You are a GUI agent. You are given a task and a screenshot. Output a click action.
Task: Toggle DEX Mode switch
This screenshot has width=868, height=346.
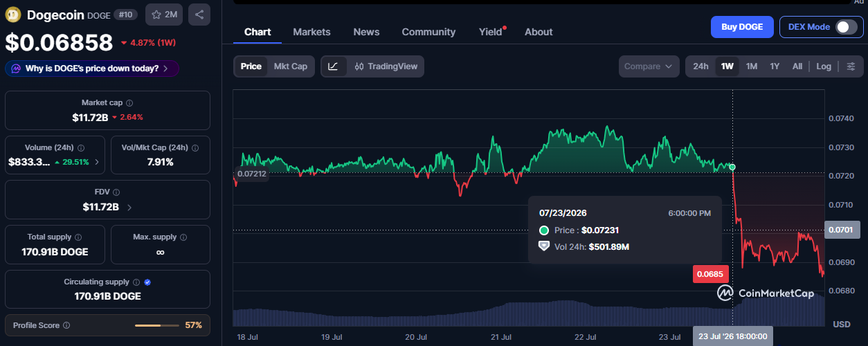846,27
